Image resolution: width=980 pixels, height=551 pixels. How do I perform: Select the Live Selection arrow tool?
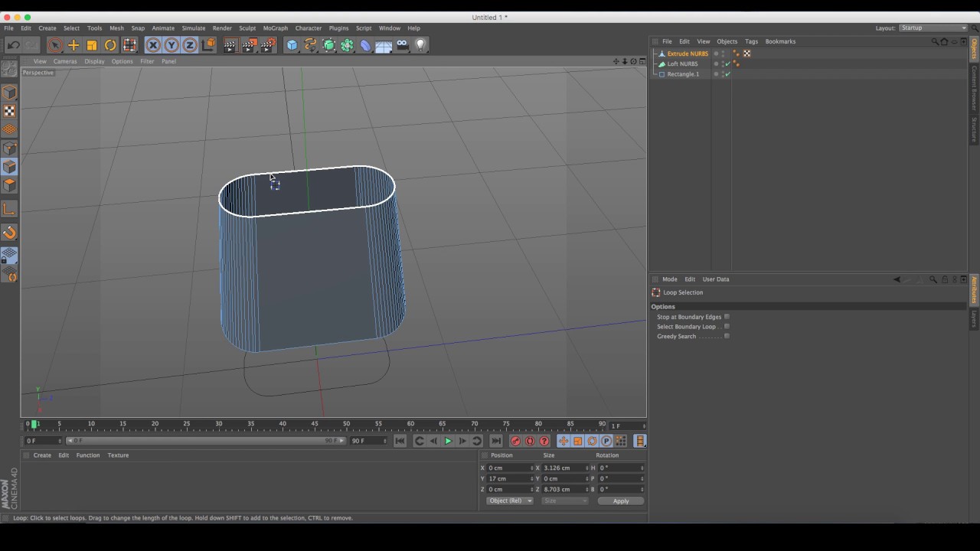(x=54, y=45)
